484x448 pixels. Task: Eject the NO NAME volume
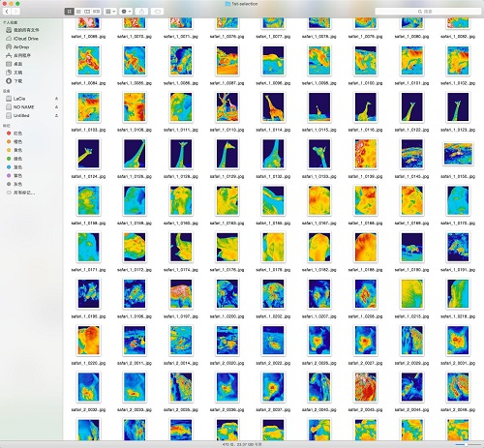(x=56, y=106)
